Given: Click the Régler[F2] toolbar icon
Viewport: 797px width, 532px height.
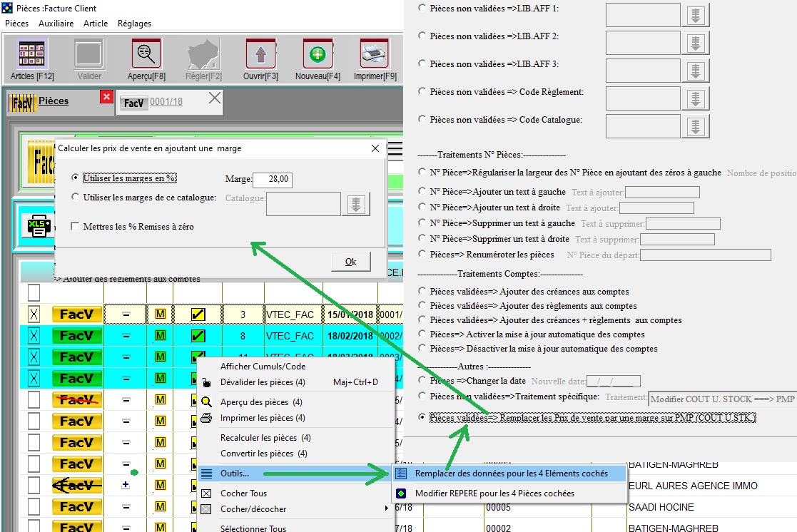Looking at the screenshot, I should coord(203,54).
